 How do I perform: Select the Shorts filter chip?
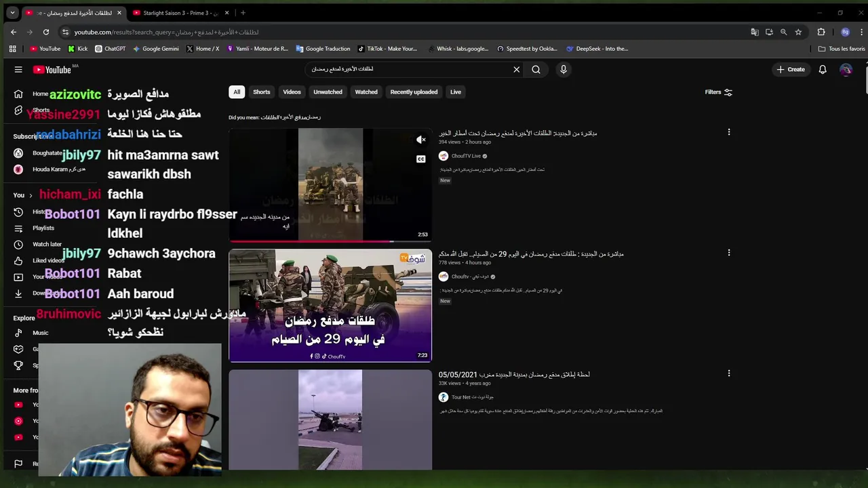tap(262, 92)
